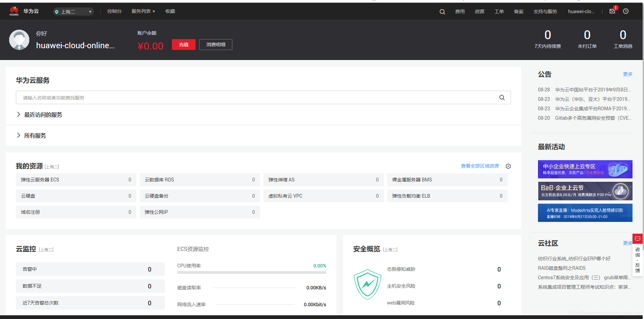Open 收藏 favorites
This screenshot has height=319, width=644.
tap(170, 11)
